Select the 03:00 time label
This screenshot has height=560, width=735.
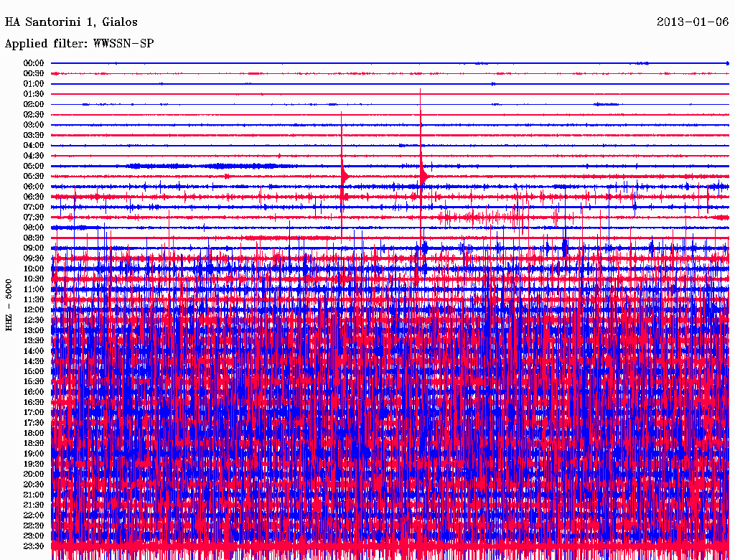click(x=34, y=125)
